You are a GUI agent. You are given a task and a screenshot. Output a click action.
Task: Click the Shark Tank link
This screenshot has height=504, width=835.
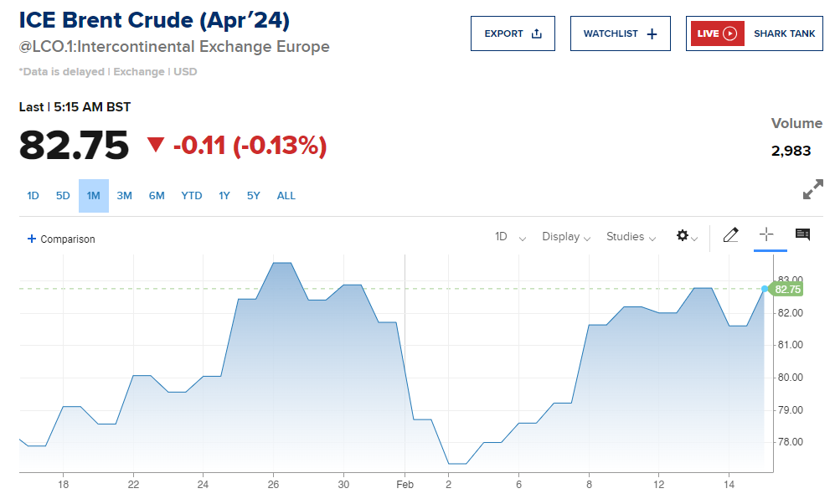[784, 33]
